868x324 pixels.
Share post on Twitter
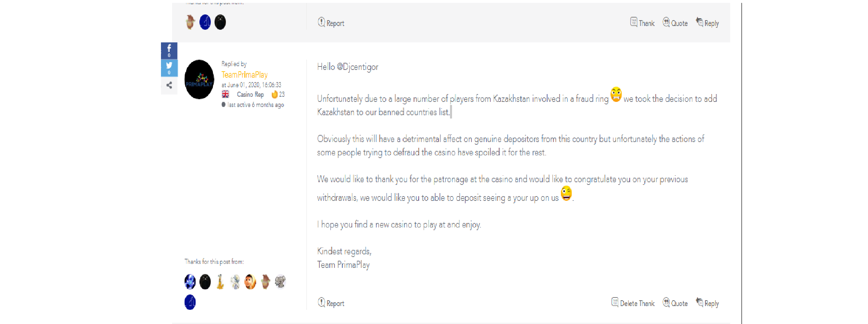tap(169, 68)
